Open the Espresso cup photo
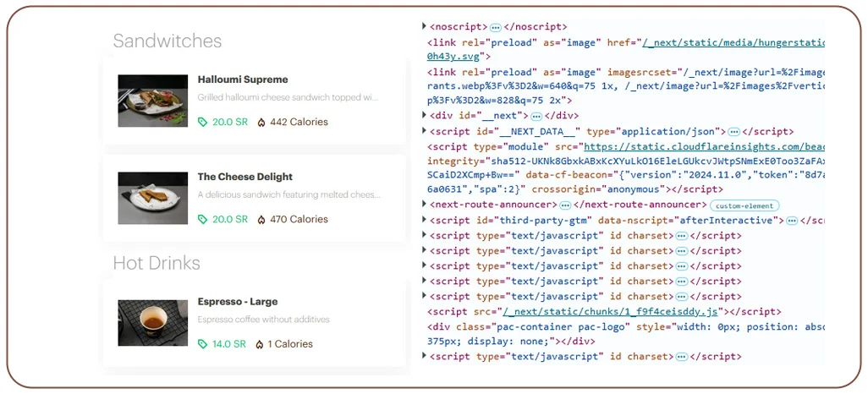 coord(153,323)
